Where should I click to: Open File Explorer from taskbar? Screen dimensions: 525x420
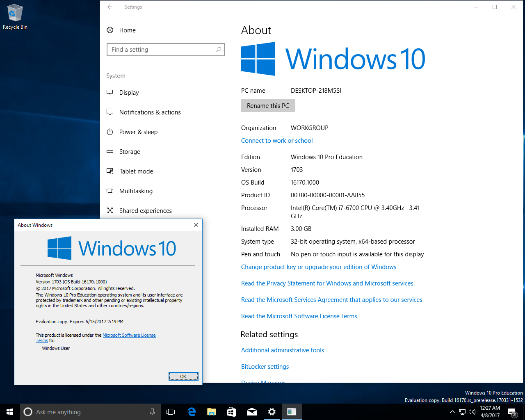pos(212,412)
